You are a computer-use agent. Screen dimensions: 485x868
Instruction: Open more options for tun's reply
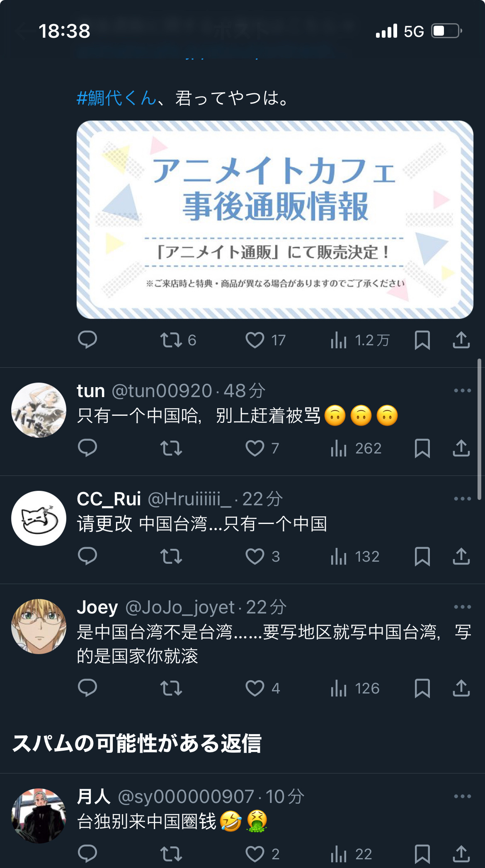(x=463, y=390)
